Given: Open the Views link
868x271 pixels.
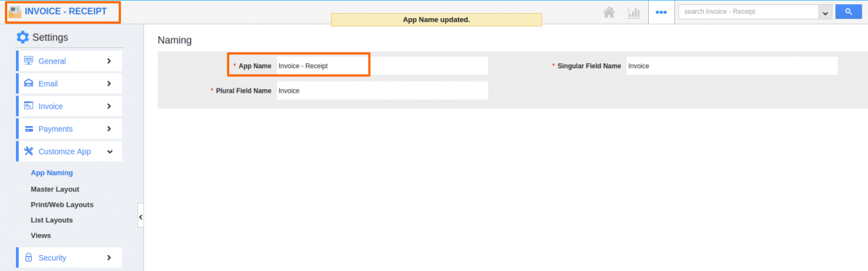Looking at the screenshot, I should click(x=41, y=235).
